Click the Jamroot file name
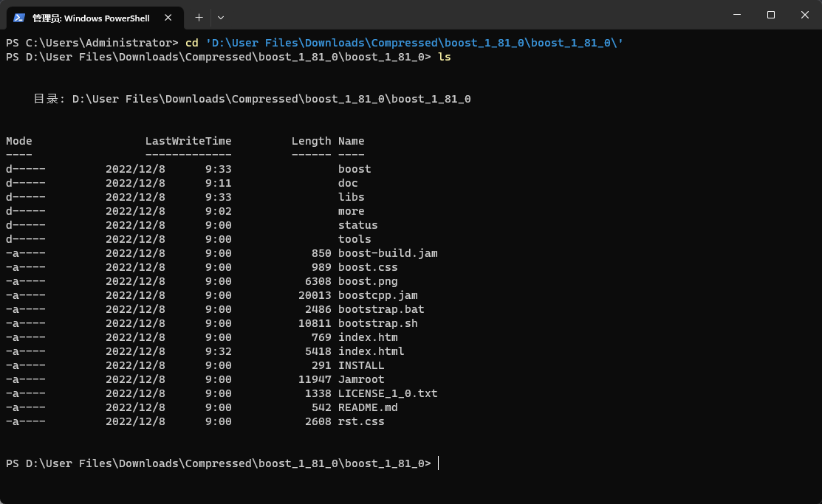 click(x=361, y=379)
